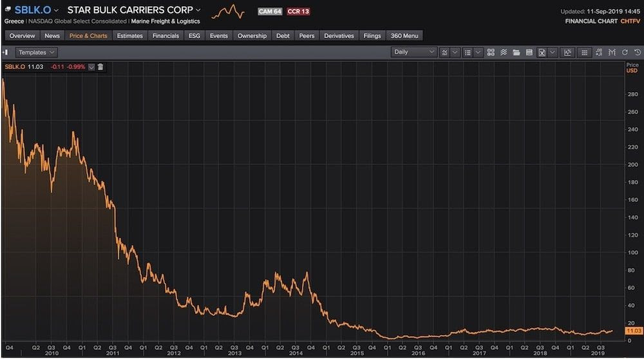The height and width of the screenshot is (359, 644).
Task: Open the chart type dropdown arrow
Action: (x=455, y=52)
